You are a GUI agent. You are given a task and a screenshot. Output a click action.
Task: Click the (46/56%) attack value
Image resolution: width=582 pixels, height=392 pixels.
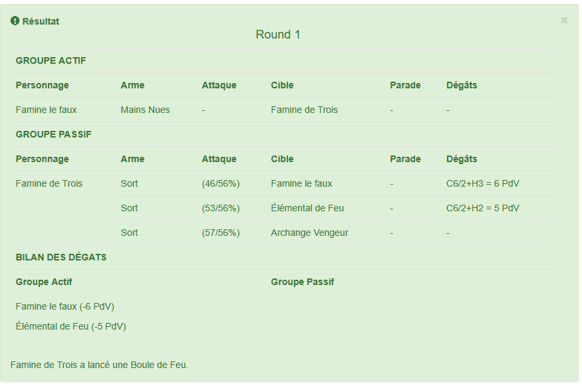click(x=221, y=183)
